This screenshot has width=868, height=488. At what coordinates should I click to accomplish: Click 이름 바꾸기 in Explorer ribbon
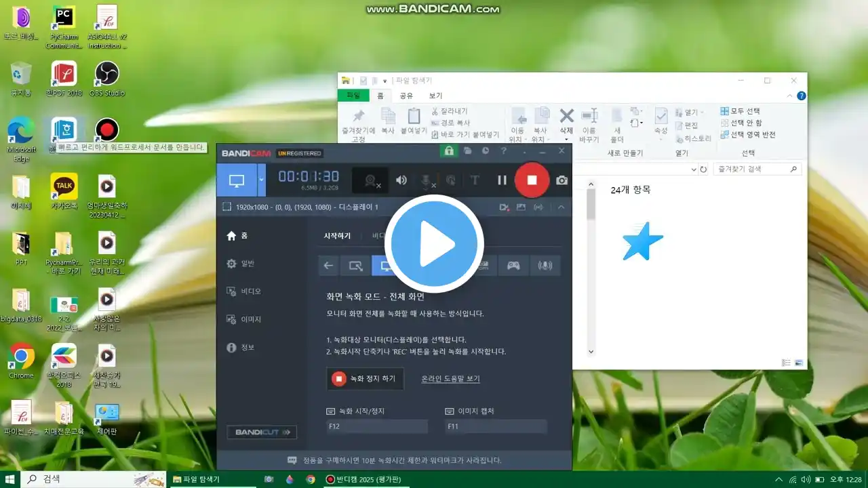point(589,125)
